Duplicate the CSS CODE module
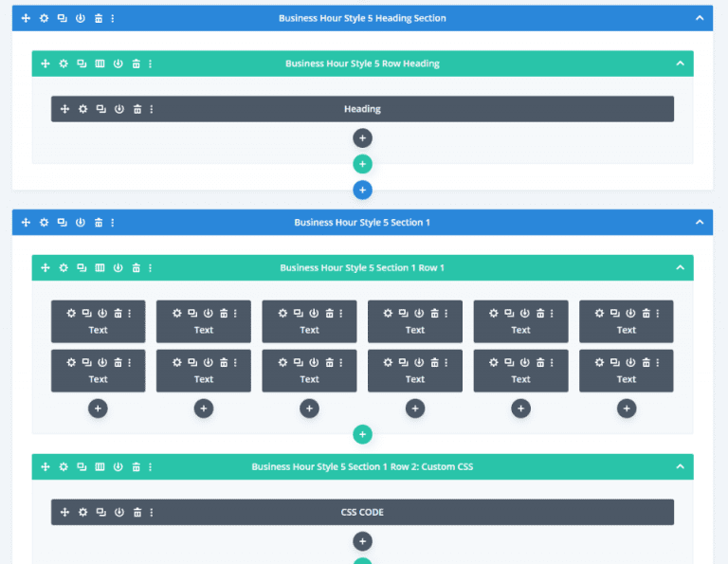 point(100,513)
